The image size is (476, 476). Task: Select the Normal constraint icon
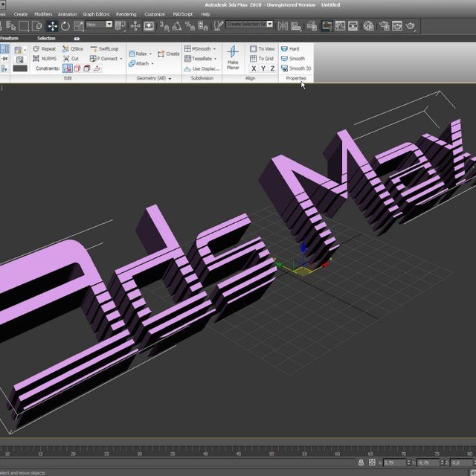[x=97, y=68]
